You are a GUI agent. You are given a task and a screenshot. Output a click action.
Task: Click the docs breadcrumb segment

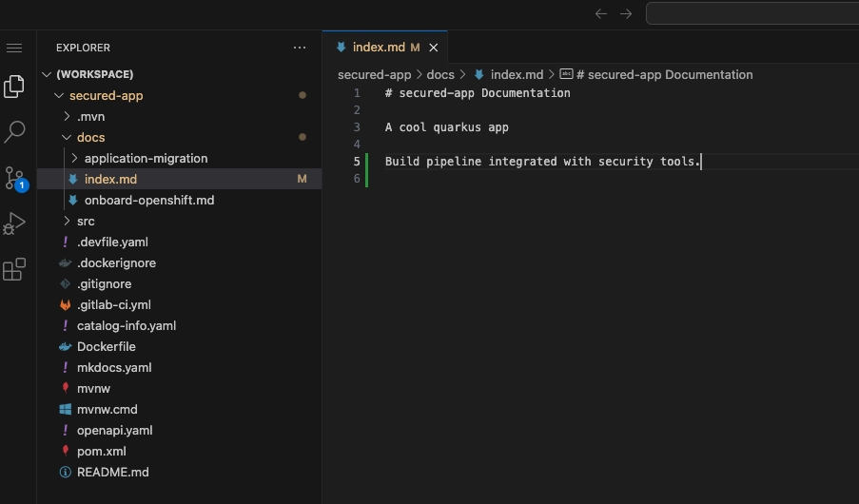click(x=439, y=74)
